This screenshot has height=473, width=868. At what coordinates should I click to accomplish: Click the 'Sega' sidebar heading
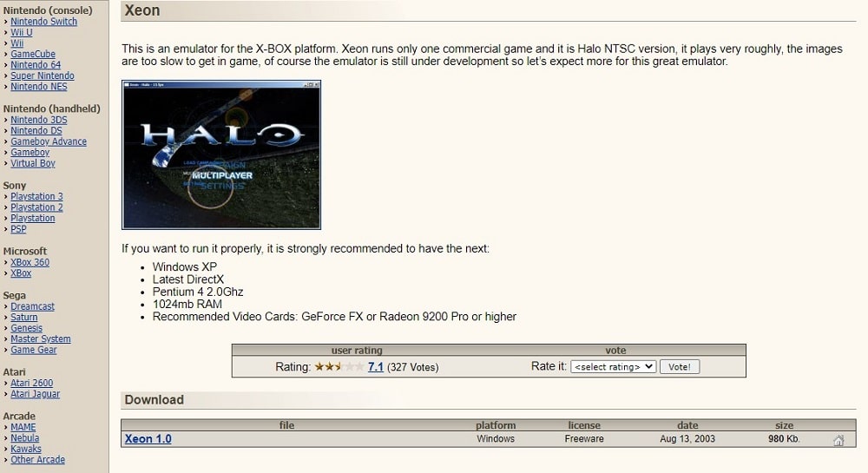point(15,295)
